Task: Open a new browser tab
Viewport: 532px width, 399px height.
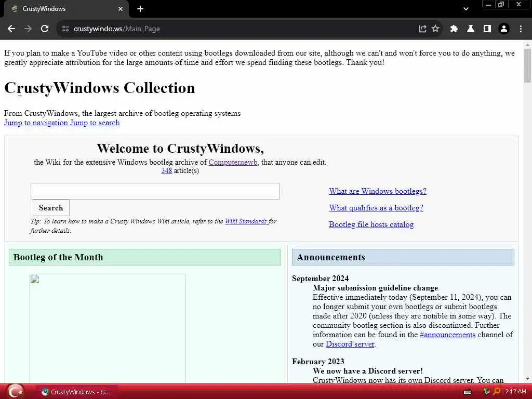Action: coord(140,9)
